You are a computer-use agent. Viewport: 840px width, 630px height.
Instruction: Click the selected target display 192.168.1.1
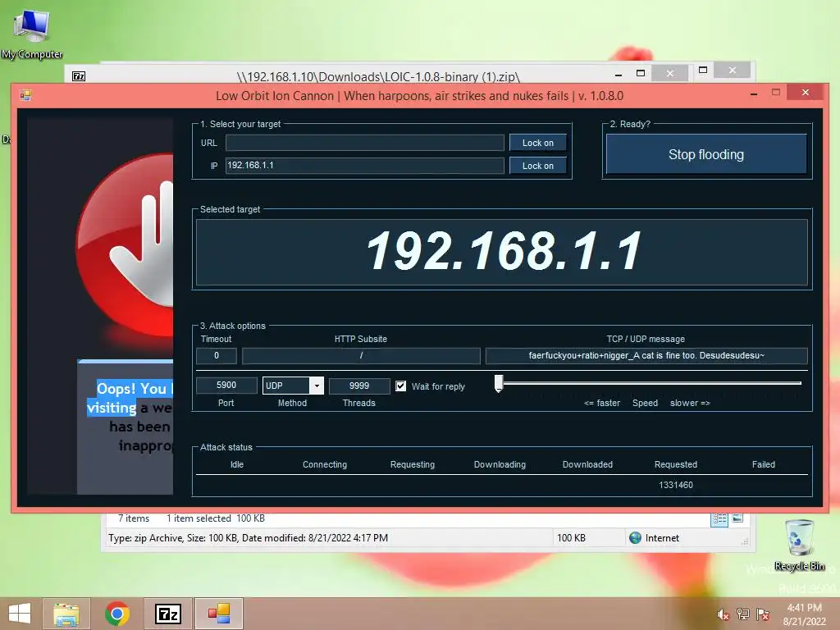click(x=502, y=252)
